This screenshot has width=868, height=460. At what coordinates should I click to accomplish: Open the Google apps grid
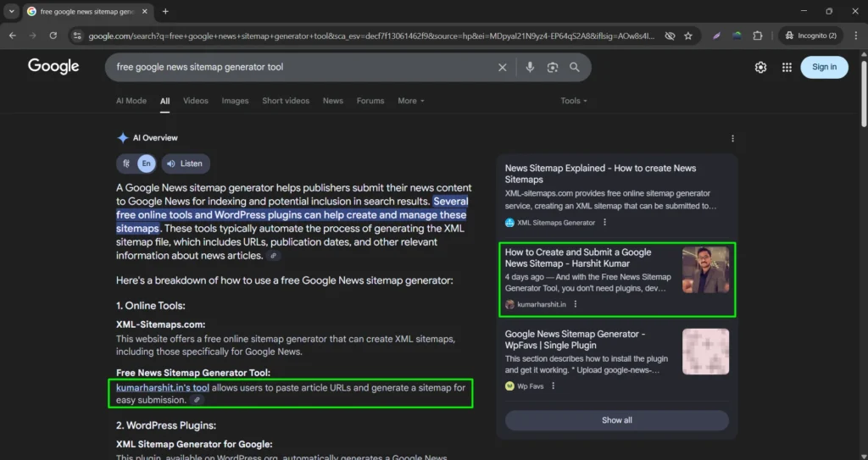787,67
